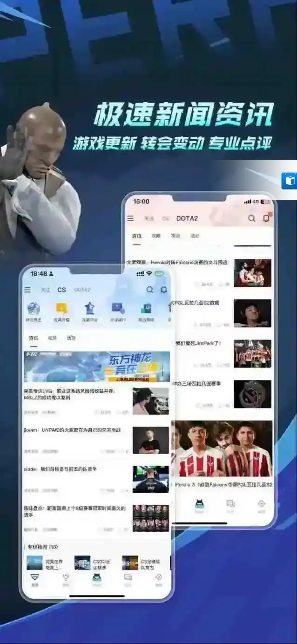Tap the green shopping bag shortcut icon
Screen dimensions: 297x644
tap(147, 308)
